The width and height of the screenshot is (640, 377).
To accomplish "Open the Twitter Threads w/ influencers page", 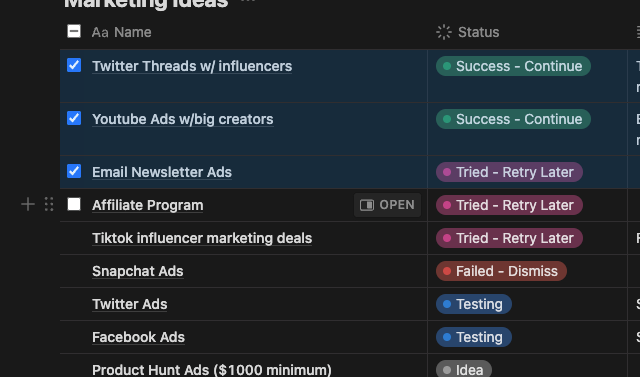I will click(192, 66).
